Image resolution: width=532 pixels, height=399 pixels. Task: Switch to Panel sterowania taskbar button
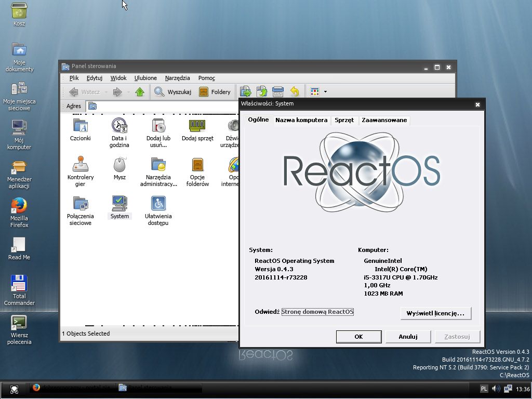(x=159, y=388)
